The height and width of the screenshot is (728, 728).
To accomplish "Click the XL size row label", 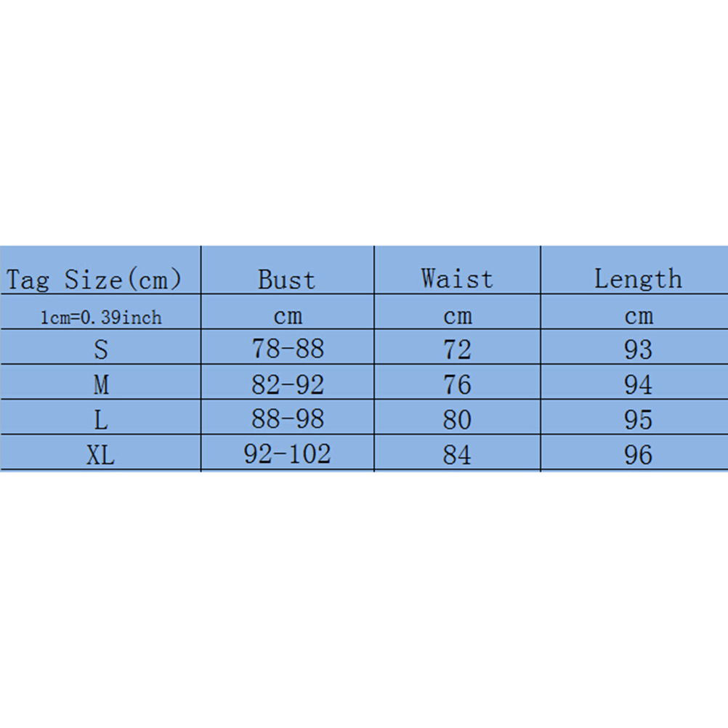I will point(101,455).
